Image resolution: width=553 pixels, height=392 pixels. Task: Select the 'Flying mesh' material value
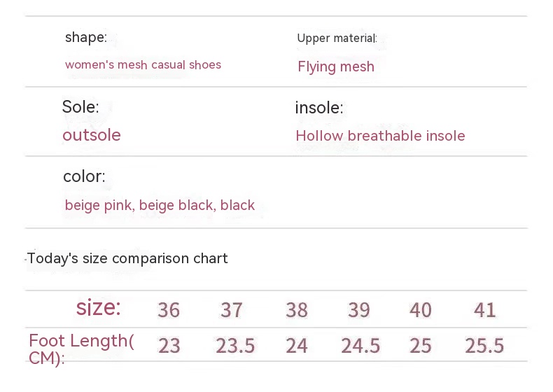coord(336,67)
